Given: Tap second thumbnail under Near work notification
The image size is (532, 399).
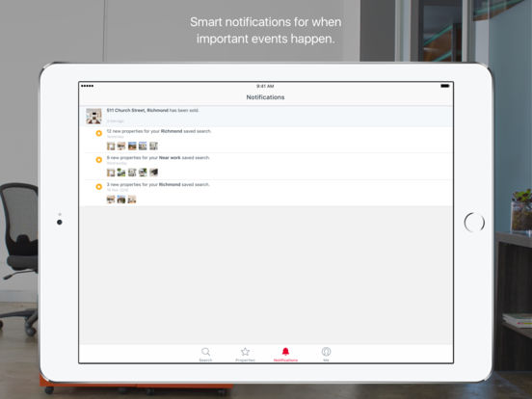Looking at the screenshot, I should (121, 173).
